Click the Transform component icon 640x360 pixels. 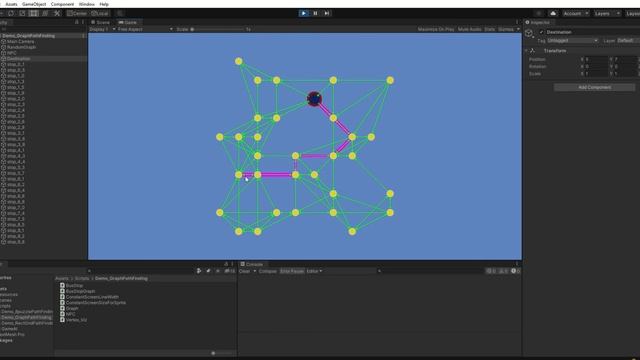pyautogui.click(x=532, y=51)
